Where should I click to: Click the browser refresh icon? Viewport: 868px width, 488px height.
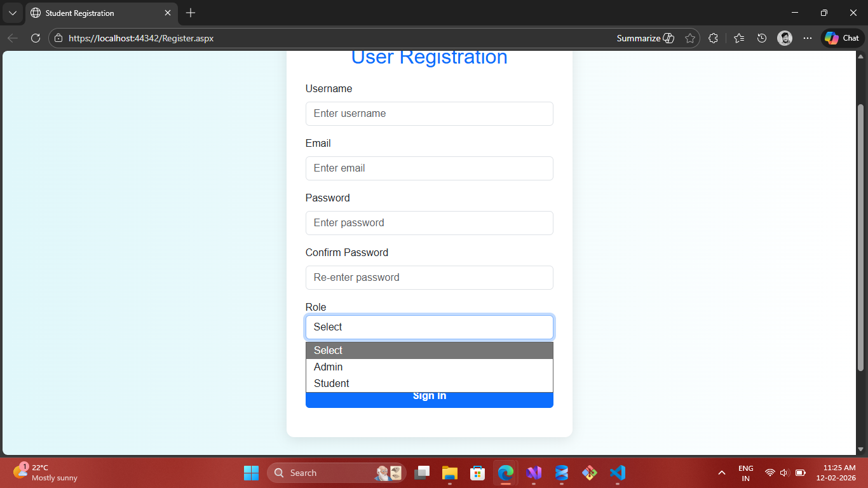[x=36, y=38]
